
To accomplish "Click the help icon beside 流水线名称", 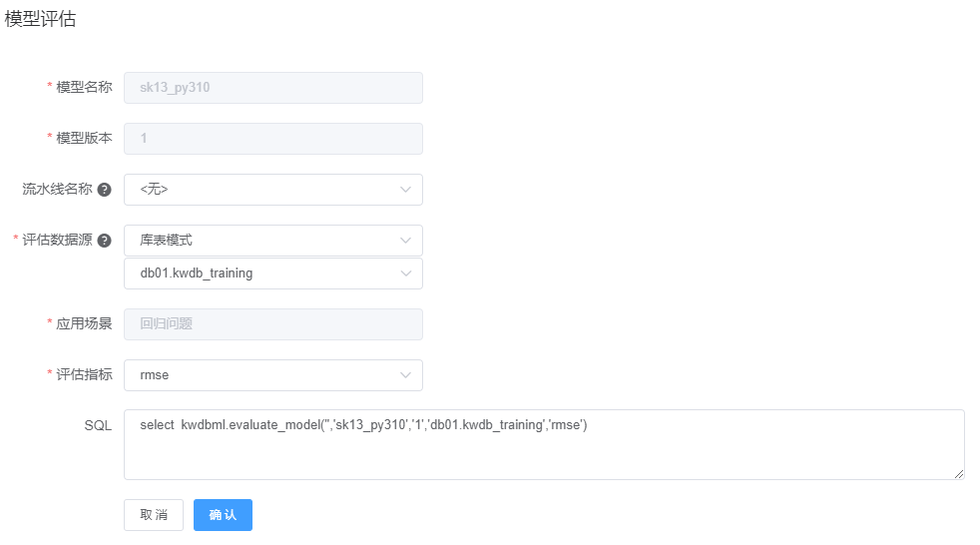I will click(105, 190).
